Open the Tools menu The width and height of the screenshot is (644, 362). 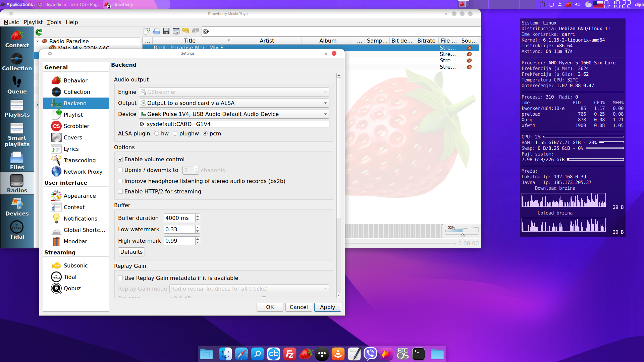tap(54, 22)
